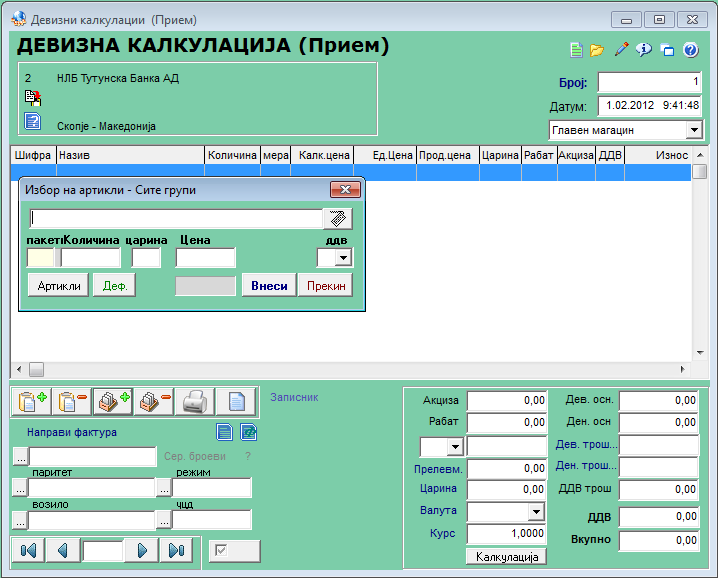Click the Внеси button

269,286
